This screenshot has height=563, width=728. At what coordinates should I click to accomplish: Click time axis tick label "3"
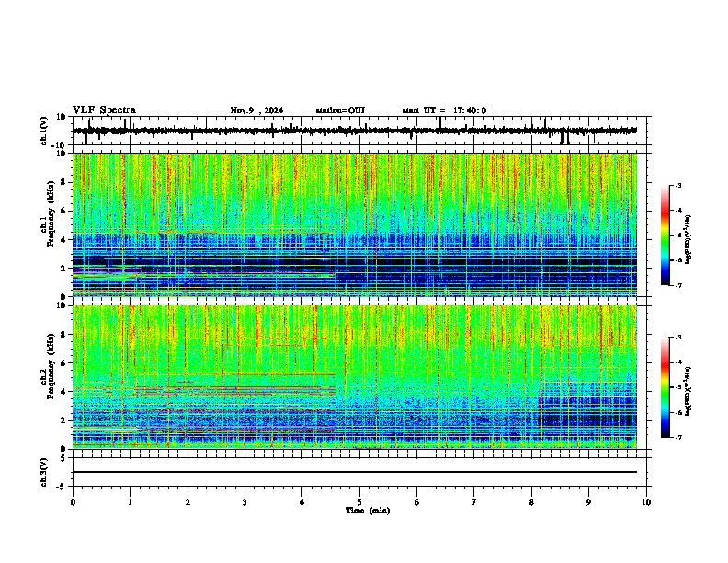pos(245,502)
